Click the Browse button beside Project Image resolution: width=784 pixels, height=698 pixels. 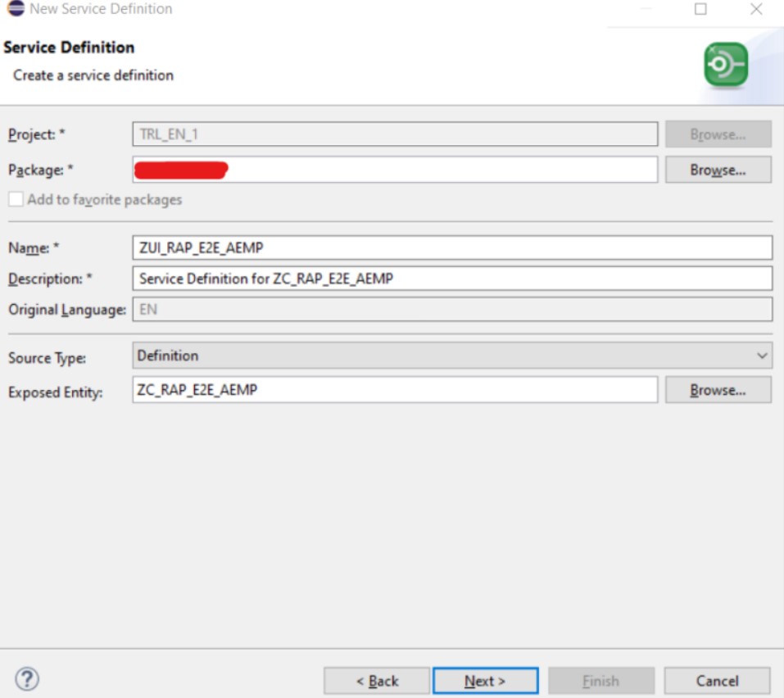click(x=718, y=134)
